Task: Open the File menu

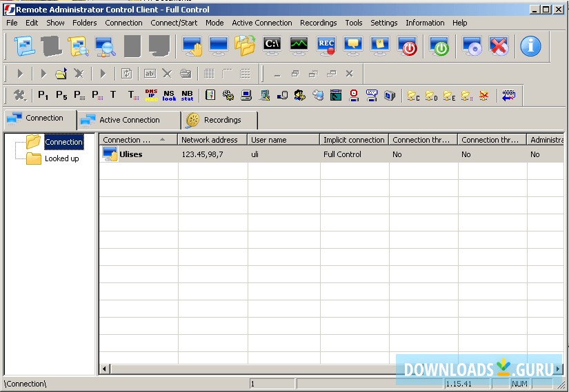Action: pos(12,23)
